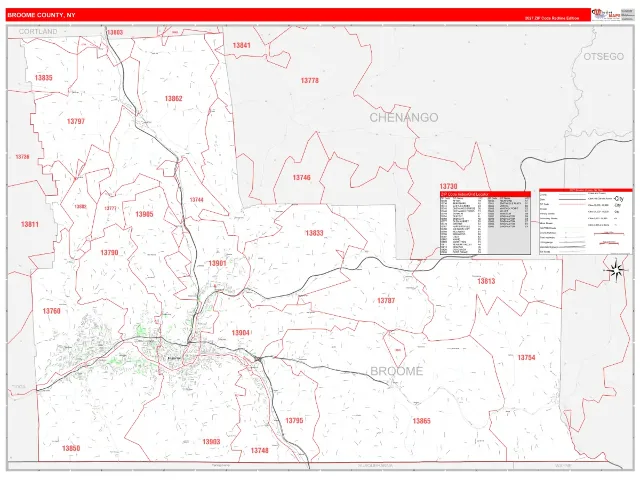Click ZIP code label 13901

click(217, 263)
